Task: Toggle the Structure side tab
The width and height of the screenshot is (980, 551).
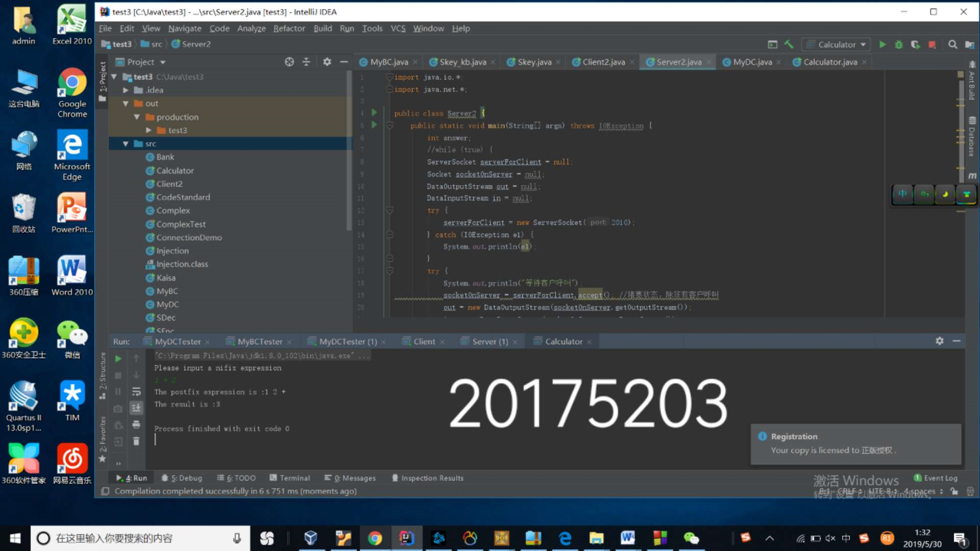Action: 103,376
